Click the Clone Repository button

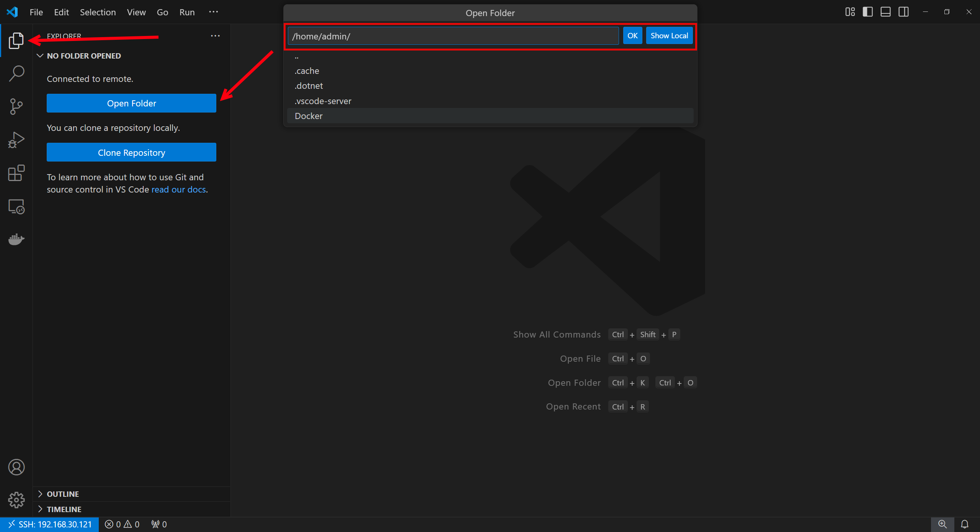point(131,152)
